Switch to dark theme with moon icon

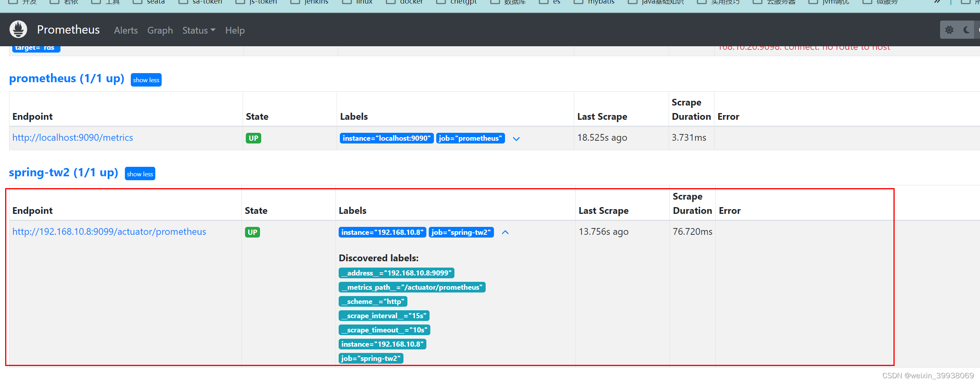pyautogui.click(x=967, y=30)
